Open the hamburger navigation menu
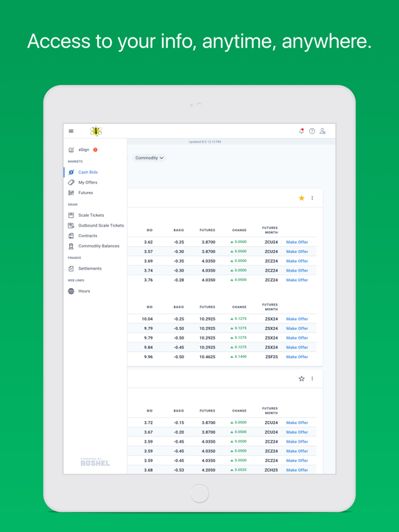The image size is (399, 532). [71, 131]
